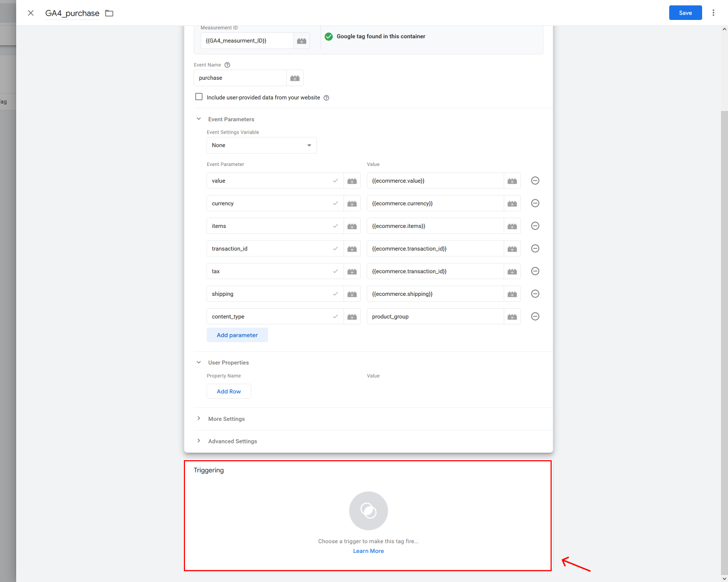Remove the items parameter row
Viewport: 728px width, 582px height.
(535, 226)
